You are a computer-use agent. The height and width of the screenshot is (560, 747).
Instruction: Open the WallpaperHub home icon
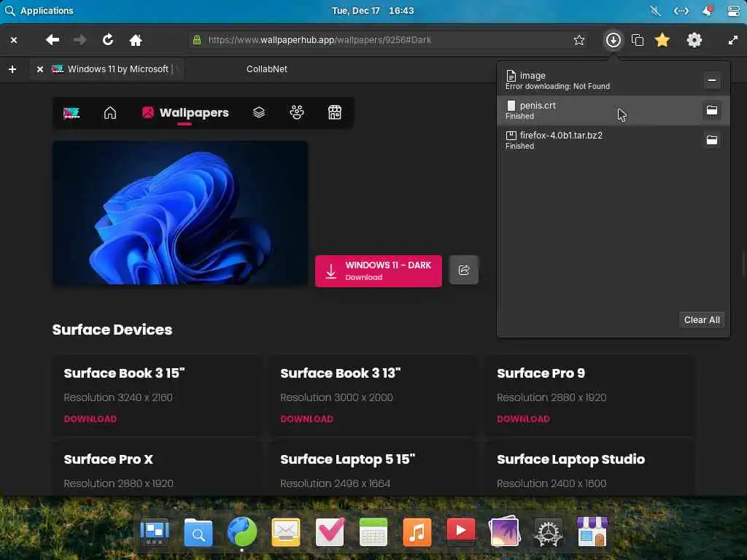[110, 113]
